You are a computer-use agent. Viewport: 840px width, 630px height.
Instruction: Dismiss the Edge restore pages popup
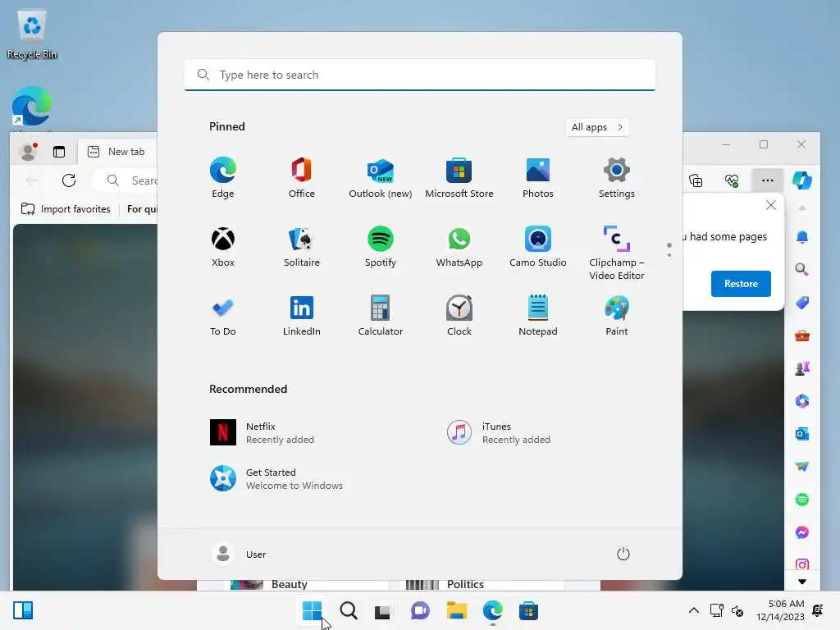click(771, 205)
